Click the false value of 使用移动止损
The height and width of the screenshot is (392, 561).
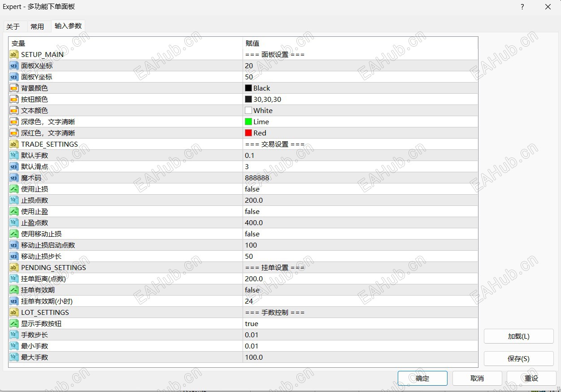pos(252,234)
